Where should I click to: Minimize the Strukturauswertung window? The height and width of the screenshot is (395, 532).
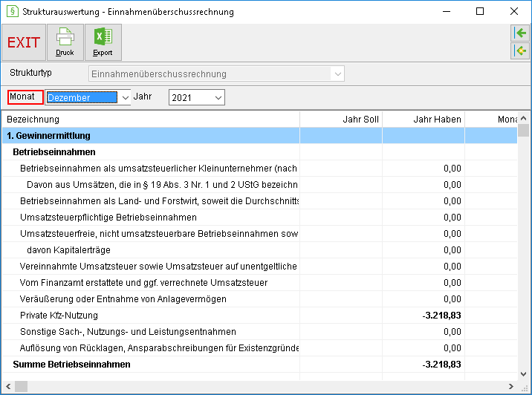[447, 12]
